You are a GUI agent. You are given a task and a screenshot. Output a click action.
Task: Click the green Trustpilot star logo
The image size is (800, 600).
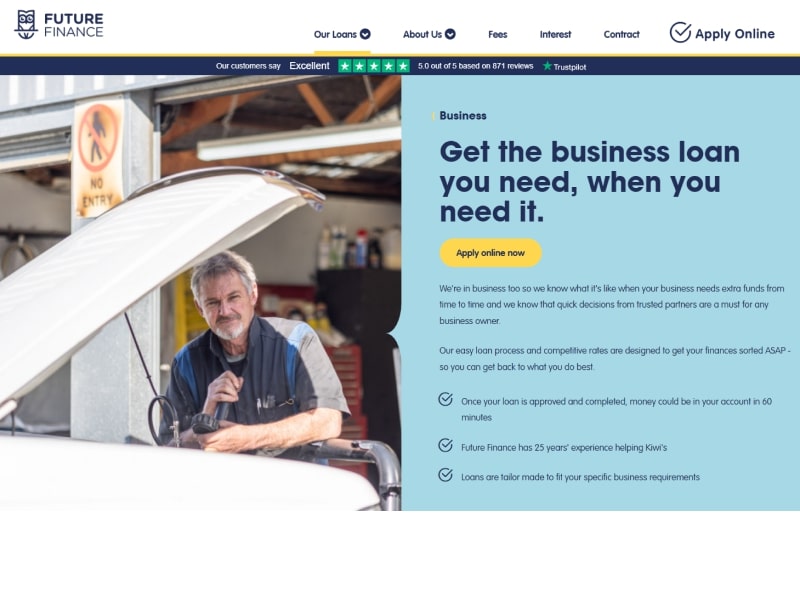(547, 66)
